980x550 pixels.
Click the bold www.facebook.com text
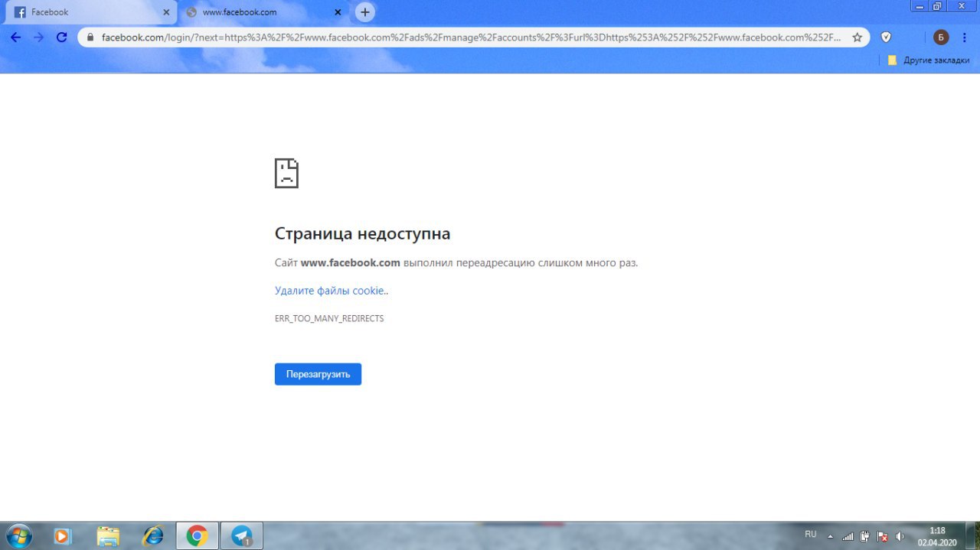point(351,262)
